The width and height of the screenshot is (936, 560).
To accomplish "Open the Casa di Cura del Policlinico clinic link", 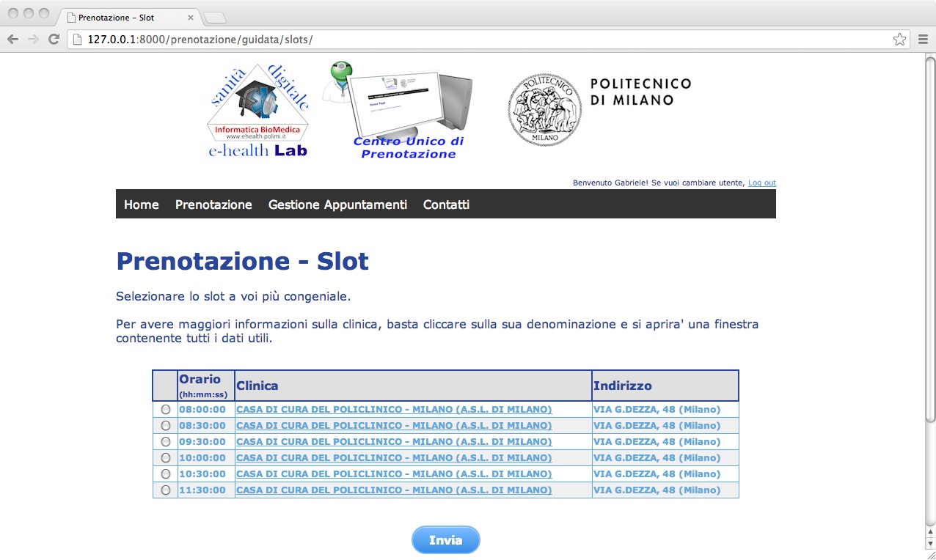I will (393, 409).
